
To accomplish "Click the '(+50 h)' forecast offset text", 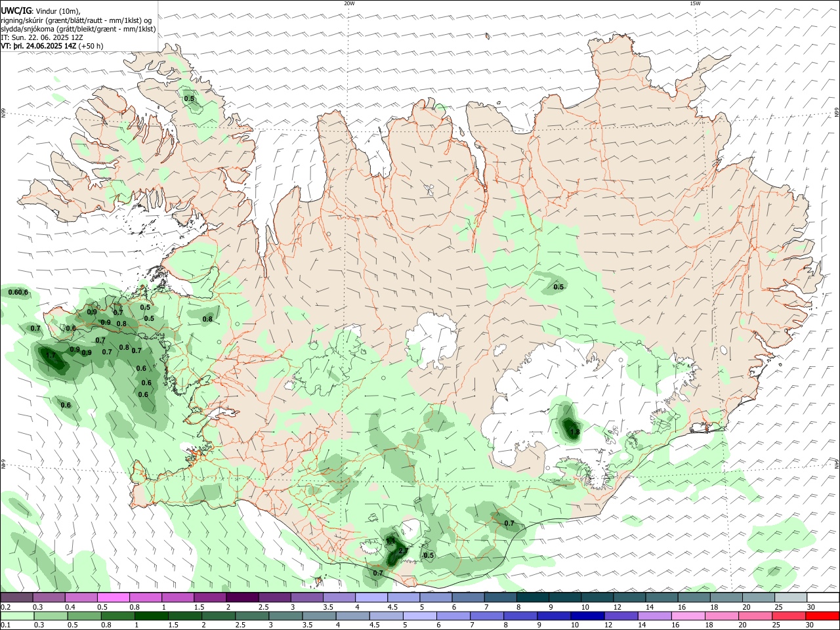I will [91, 46].
